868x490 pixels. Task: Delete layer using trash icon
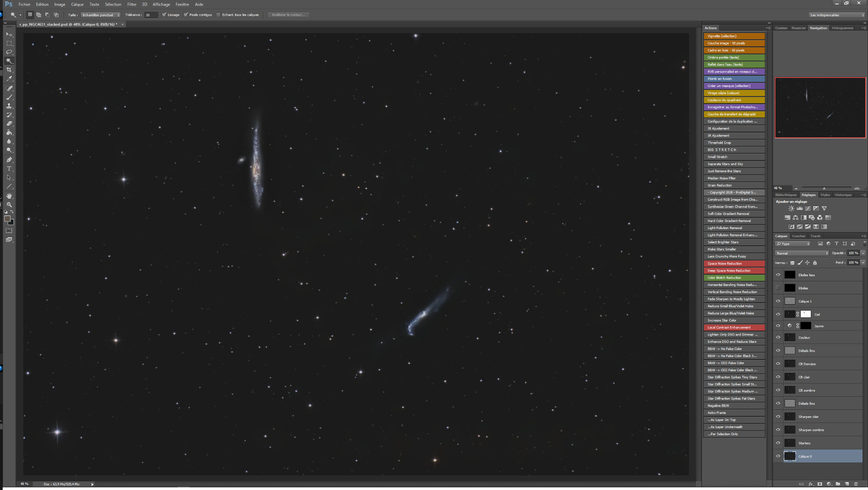click(856, 484)
